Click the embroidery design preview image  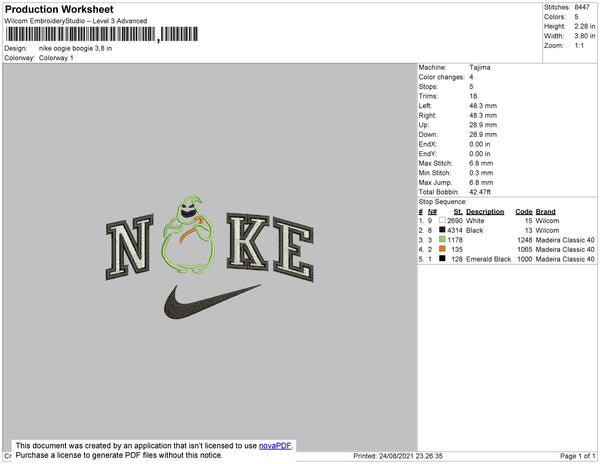[210, 257]
